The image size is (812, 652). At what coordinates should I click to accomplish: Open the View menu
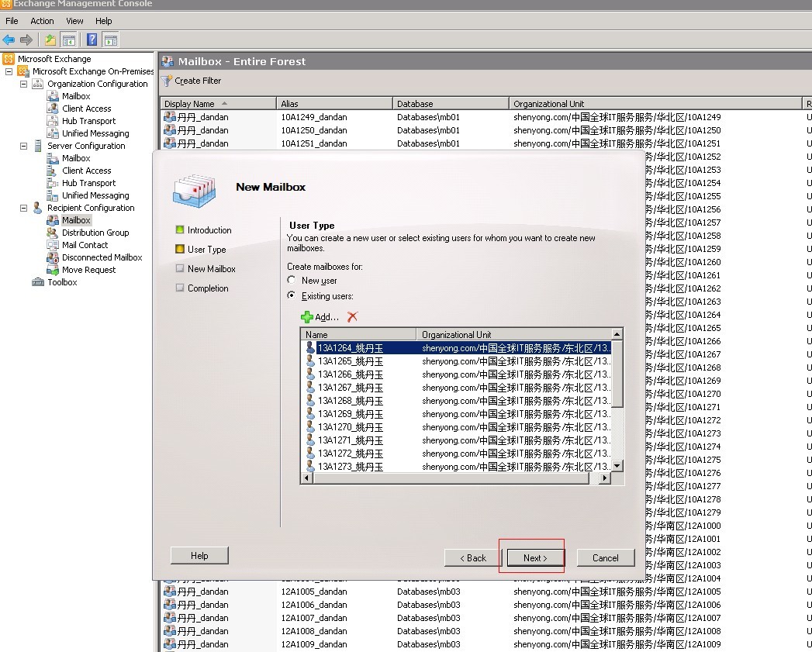(74, 21)
